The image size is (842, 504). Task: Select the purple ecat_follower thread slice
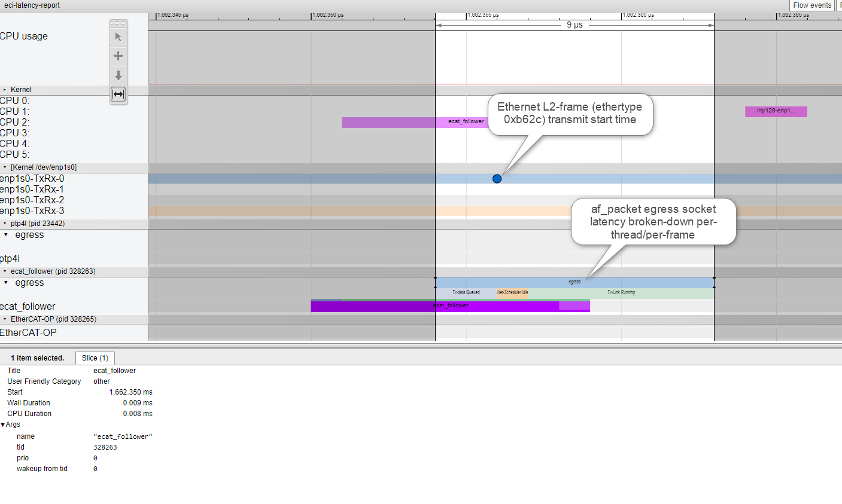tap(450, 306)
